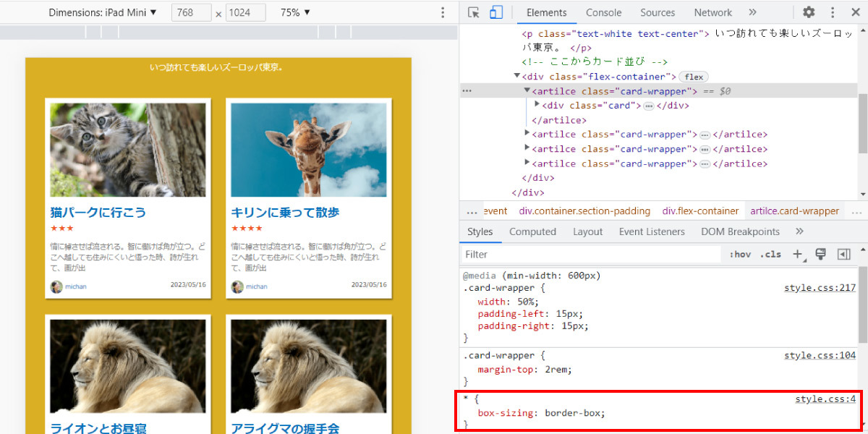Image resolution: width=868 pixels, height=434 pixels.
Task: Open ライオンとお昼寝 card title
Action: coord(98,428)
